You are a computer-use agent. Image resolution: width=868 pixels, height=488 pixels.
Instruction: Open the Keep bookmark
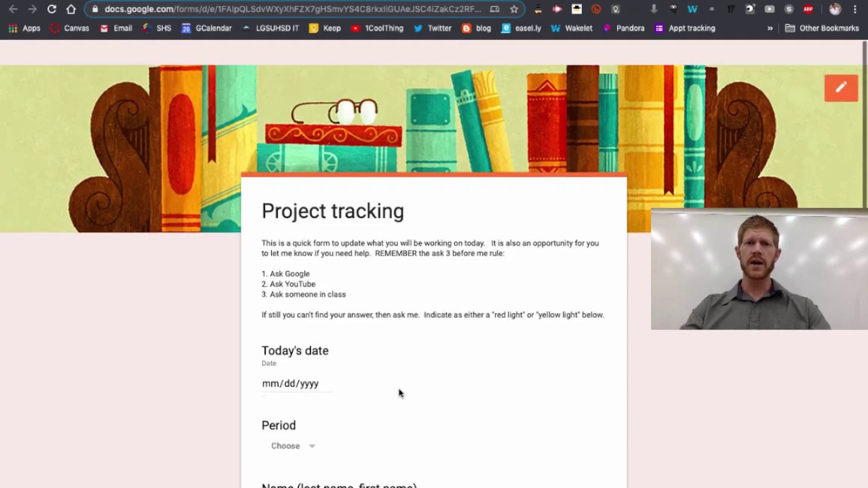point(325,28)
